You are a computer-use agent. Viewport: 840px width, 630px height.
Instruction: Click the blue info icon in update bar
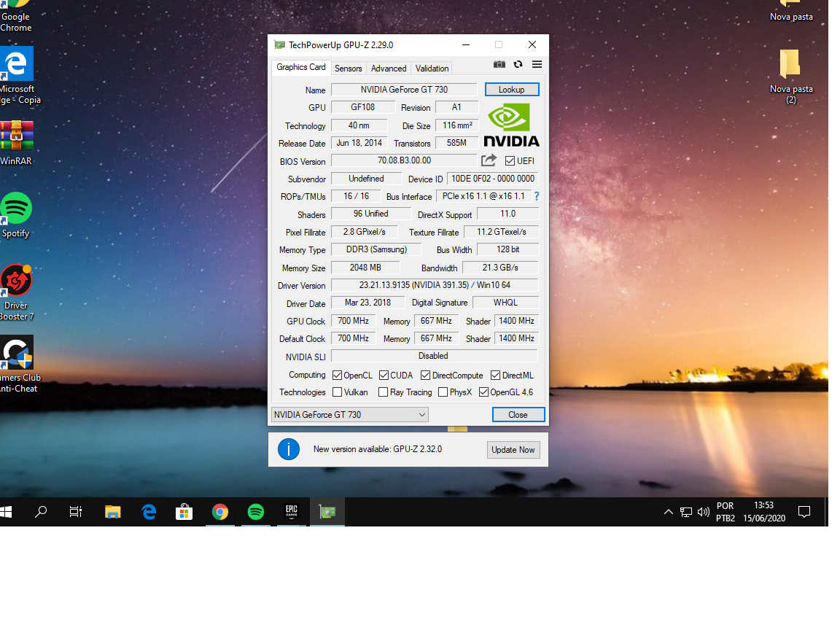[289, 449]
